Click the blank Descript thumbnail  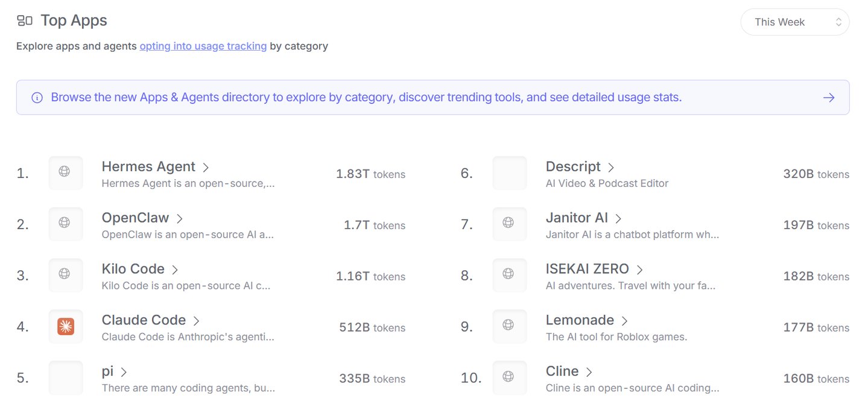[x=510, y=173]
